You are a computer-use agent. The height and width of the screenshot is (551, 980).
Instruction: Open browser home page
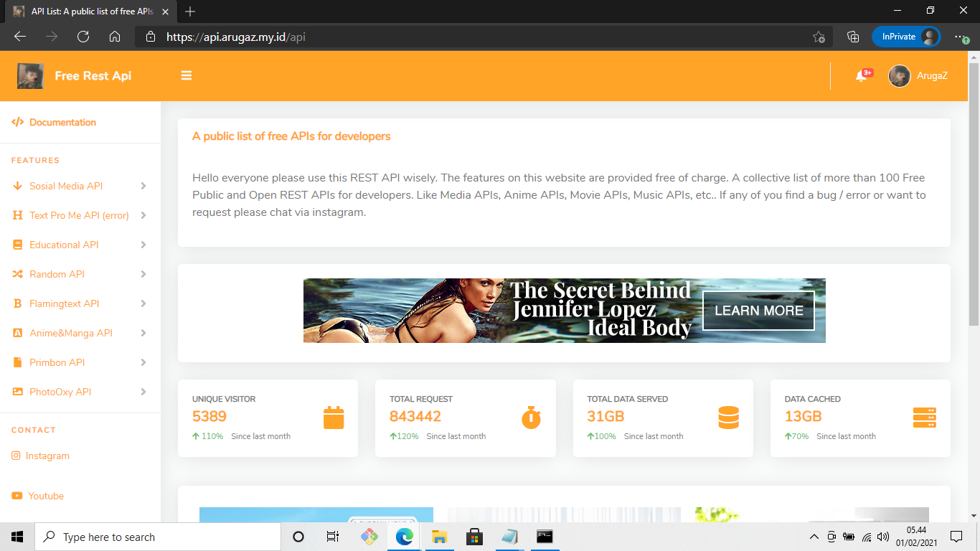click(x=115, y=37)
